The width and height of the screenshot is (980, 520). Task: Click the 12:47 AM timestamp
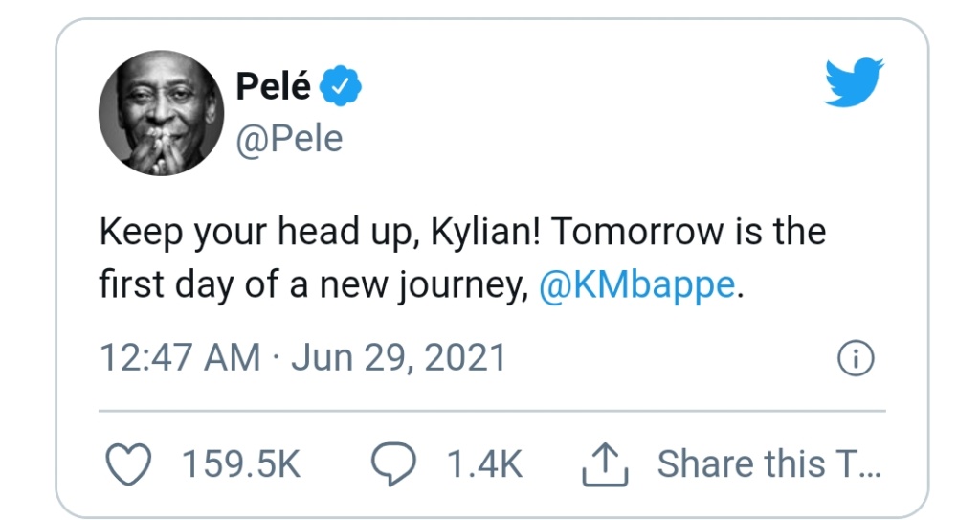click(x=179, y=358)
